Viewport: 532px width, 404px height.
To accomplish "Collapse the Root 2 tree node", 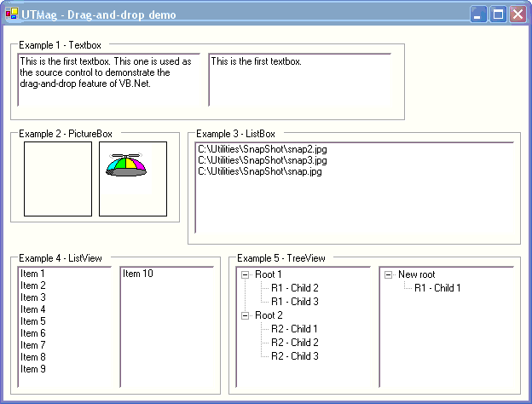I will click(x=246, y=315).
